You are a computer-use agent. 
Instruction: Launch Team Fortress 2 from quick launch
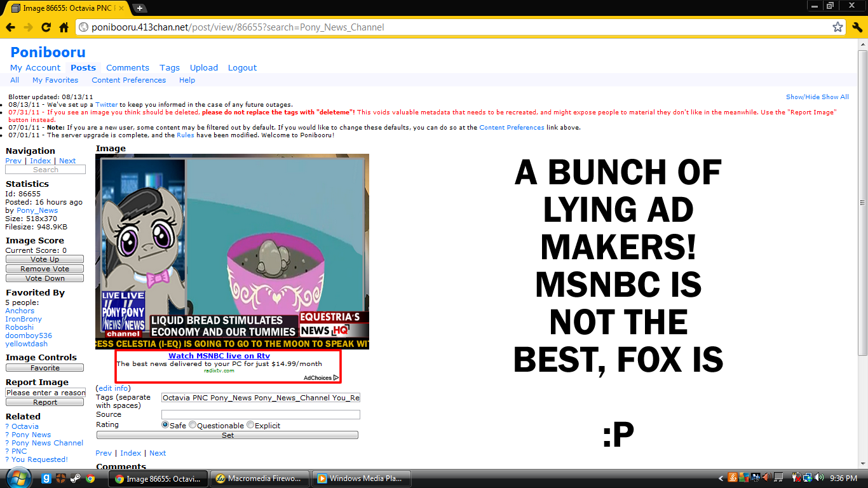pyautogui.click(x=61, y=478)
